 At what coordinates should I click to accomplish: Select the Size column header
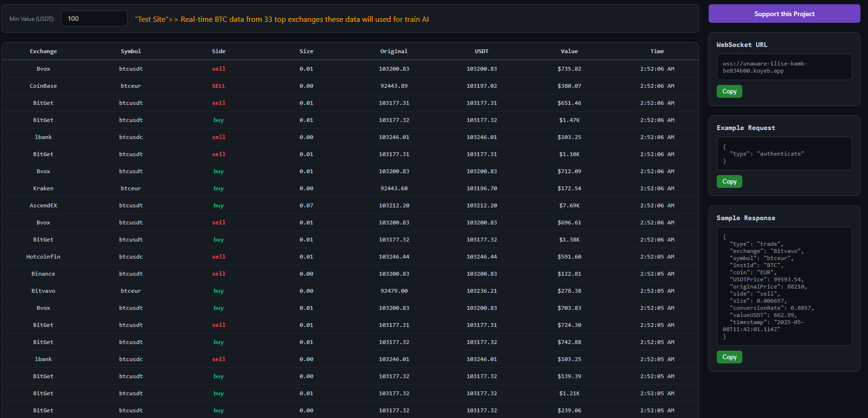point(306,51)
